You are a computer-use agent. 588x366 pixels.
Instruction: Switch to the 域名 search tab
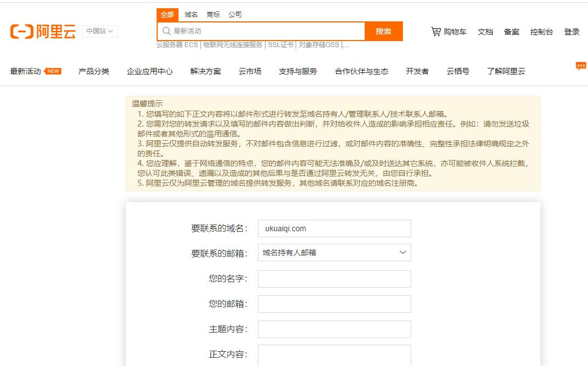[x=191, y=14]
